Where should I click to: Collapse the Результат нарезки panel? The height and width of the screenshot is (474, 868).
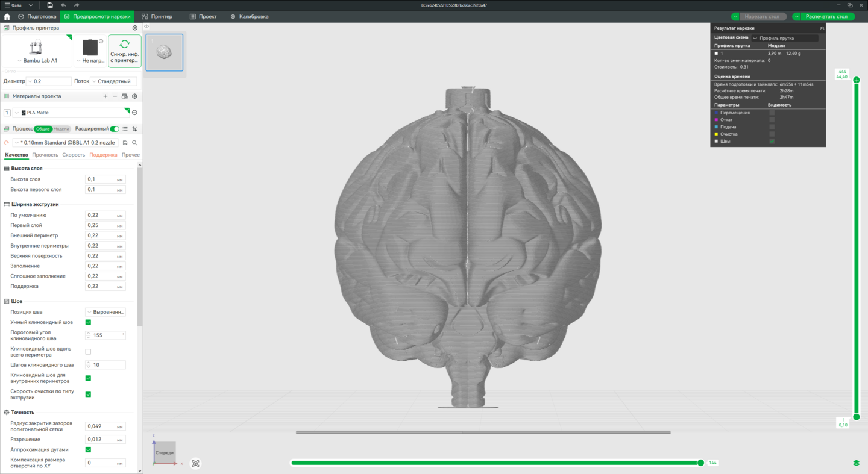pos(822,28)
